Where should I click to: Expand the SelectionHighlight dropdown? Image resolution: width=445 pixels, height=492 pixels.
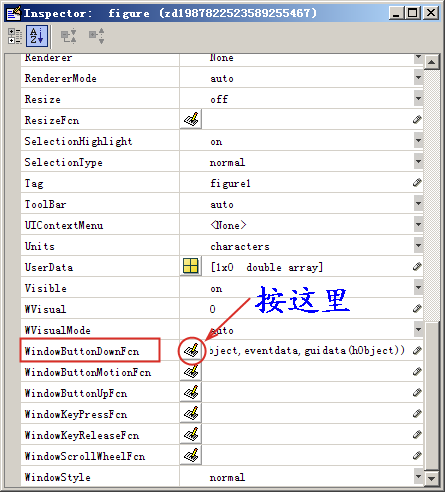[418, 141]
